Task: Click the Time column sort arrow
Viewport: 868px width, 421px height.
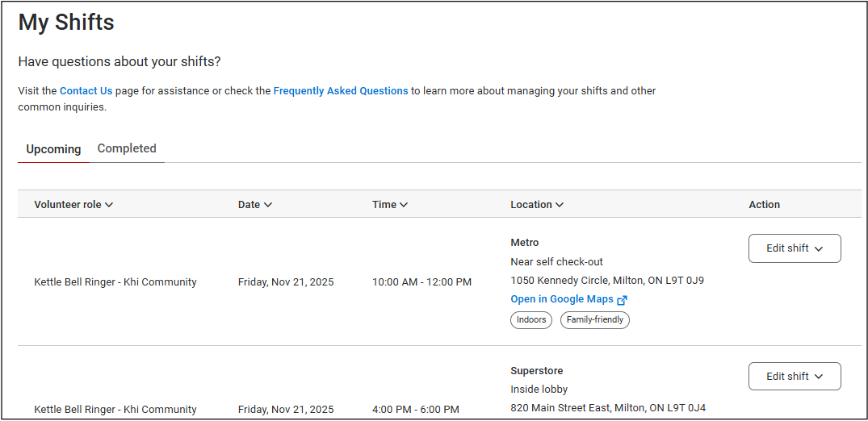Action: pos(404,205)
